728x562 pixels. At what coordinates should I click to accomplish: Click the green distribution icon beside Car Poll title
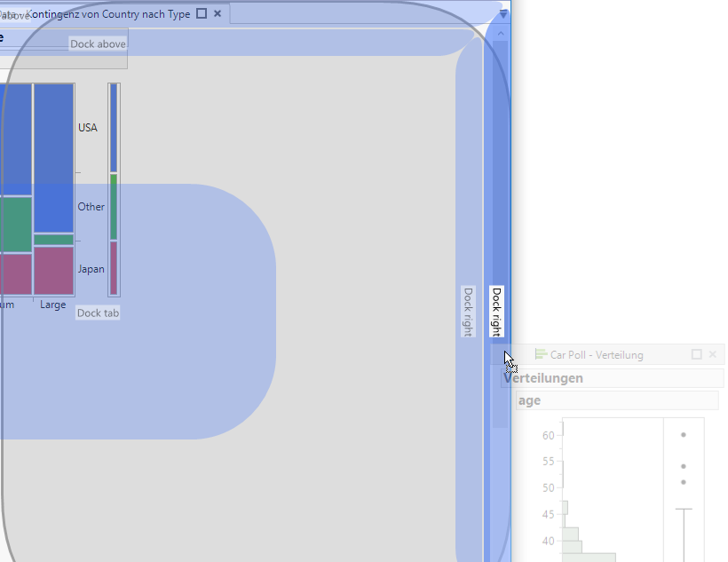point(541,354)
